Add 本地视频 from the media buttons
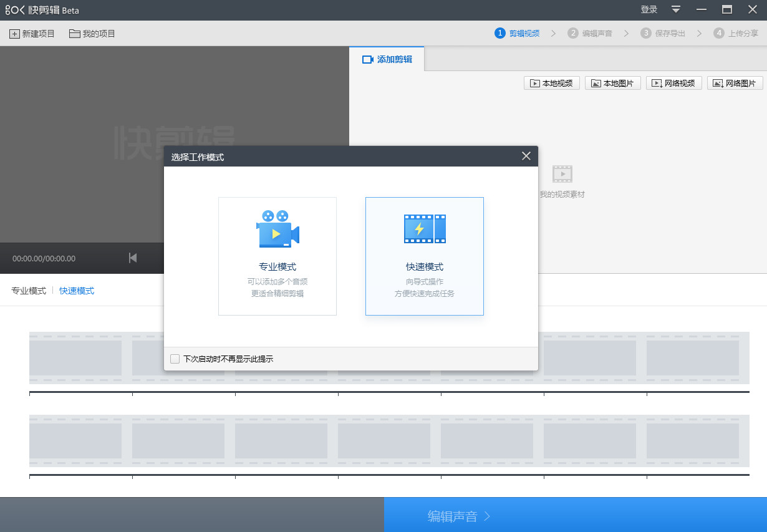This screenshot has width=767, height=532. pyautogui.click(x=552, y=83)
